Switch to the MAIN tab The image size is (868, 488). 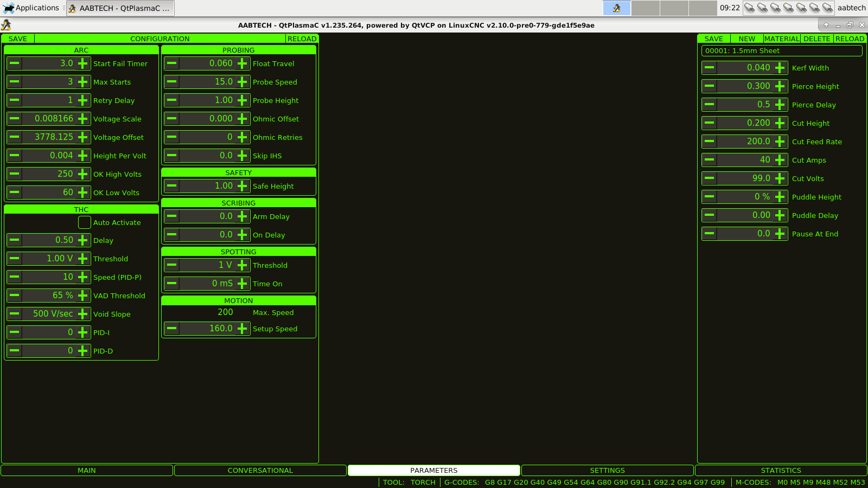[87, 470]
